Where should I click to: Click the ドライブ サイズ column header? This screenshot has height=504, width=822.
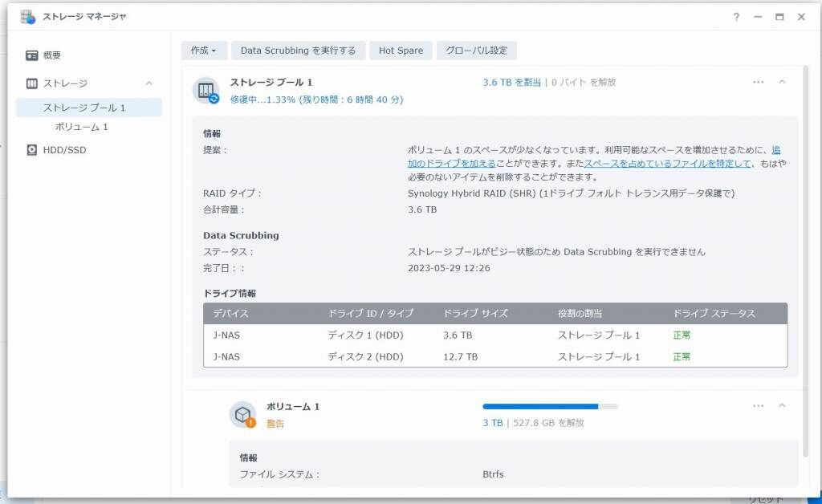(x=475, y=313)
